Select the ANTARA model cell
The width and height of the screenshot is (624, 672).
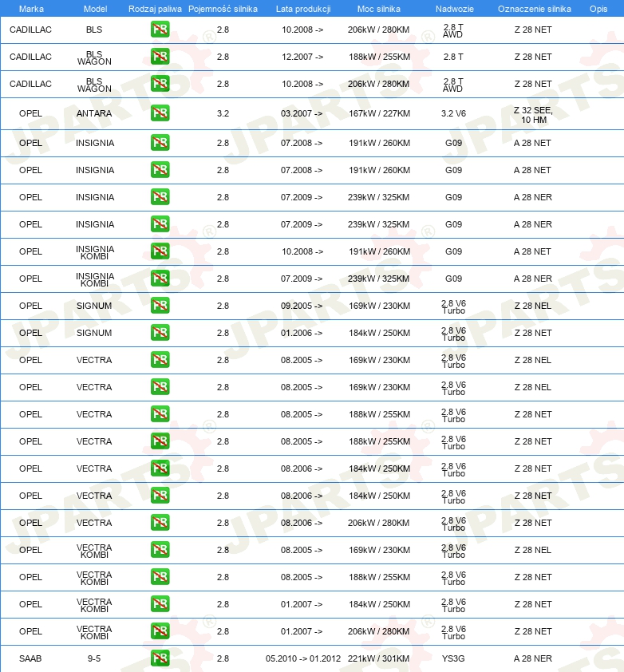(x=94, y=113)
